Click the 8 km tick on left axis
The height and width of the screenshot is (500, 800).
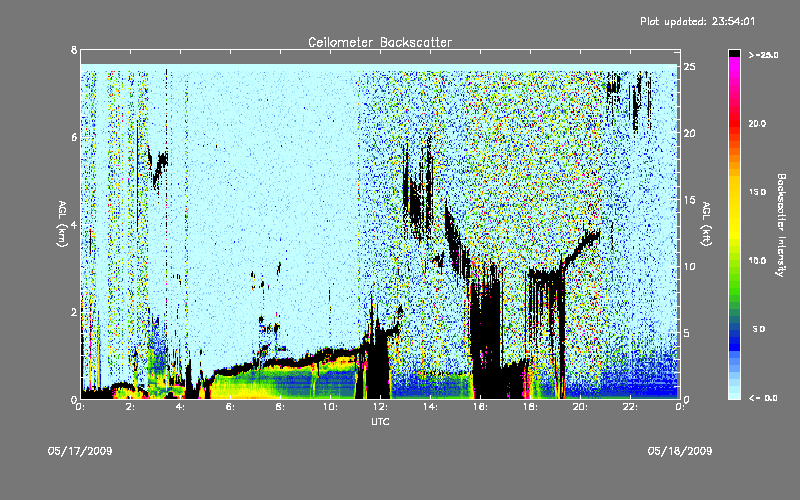pyautogui.click(x=74, y=50)
